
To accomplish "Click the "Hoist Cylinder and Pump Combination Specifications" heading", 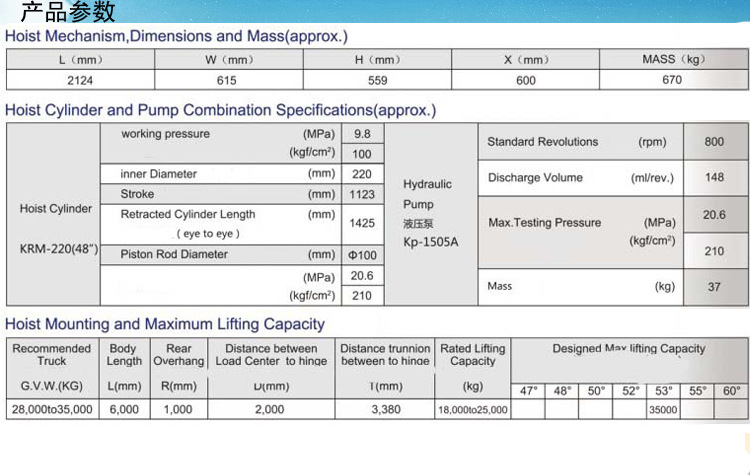I will pyautogui.click(x=221, y=110).
